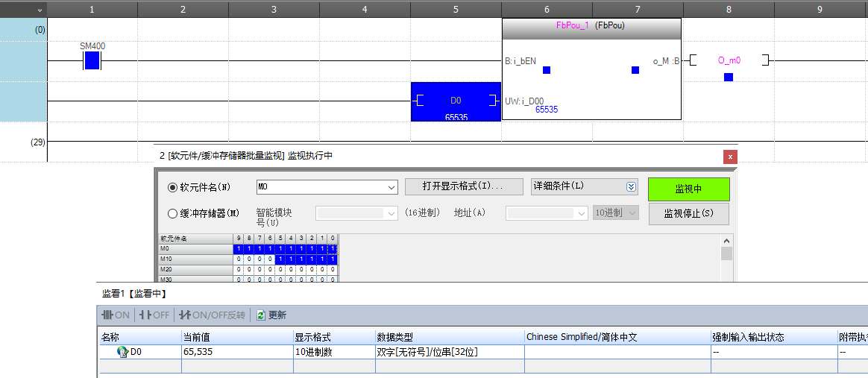
Task: Select the 缓冲存储器(M) radio button
Action: 173,213
